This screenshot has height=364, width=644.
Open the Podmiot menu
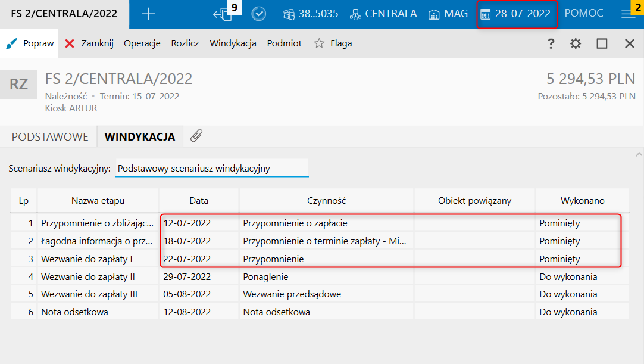[285, 43]
